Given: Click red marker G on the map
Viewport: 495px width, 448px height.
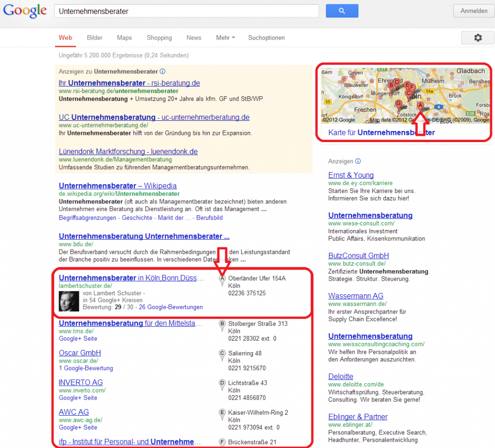Looking at the screenshot, I should (398, 104).
